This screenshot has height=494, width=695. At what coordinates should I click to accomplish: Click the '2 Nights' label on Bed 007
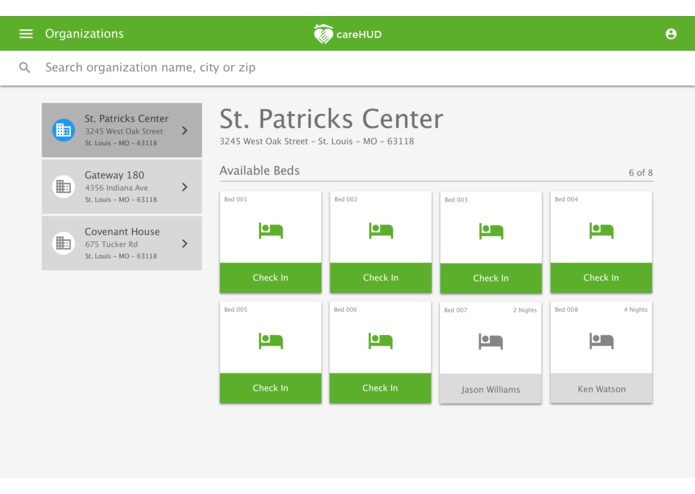pos(525,310)
